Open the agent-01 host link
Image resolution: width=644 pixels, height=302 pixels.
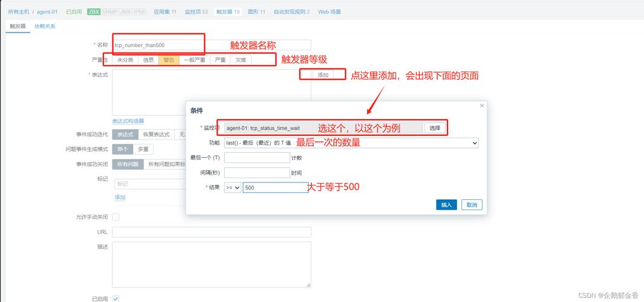tap(47, 12)
